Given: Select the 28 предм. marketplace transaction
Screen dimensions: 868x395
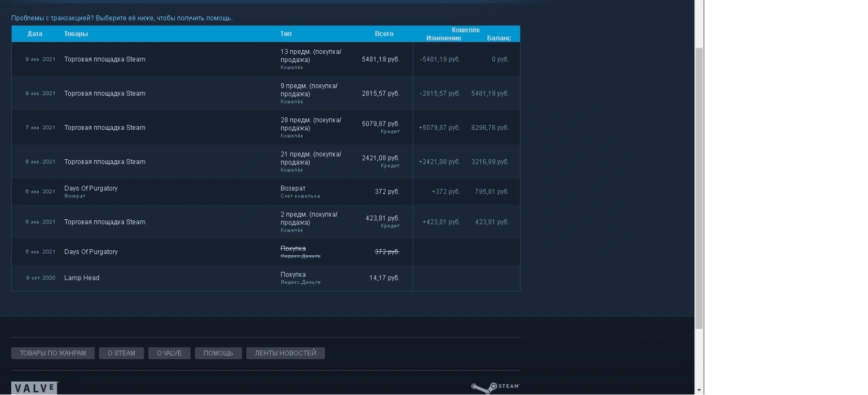Looking at the screenshot, I should (x=266, y=127).
